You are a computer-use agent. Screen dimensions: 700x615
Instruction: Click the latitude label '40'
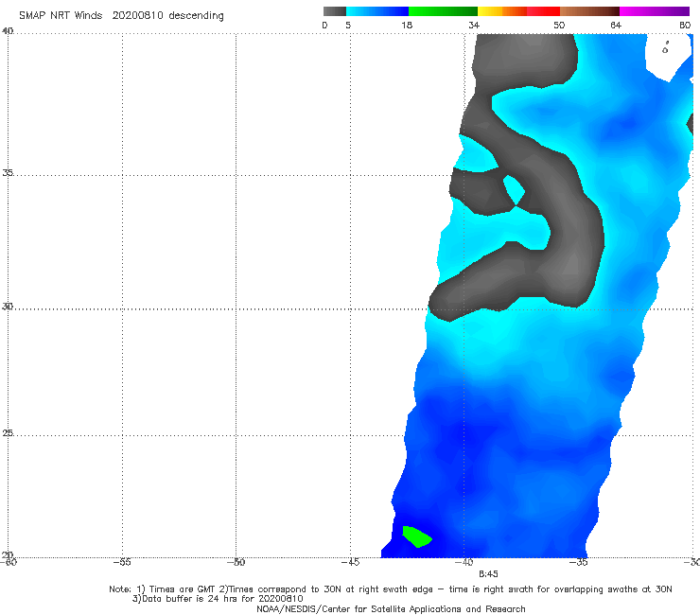8,31
